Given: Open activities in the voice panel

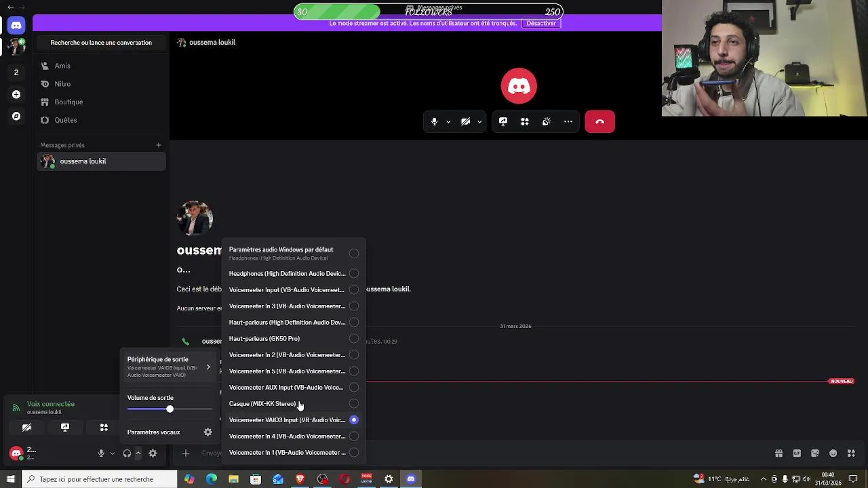Looking at the screenshot, I should click(104, 428).
